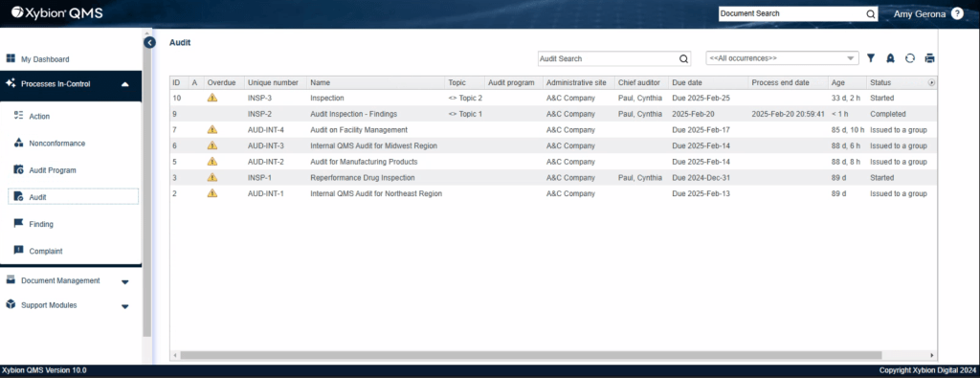Click the My Dashboard grid icon
This screenshot has width=980, height=378.
pos(11,58)
